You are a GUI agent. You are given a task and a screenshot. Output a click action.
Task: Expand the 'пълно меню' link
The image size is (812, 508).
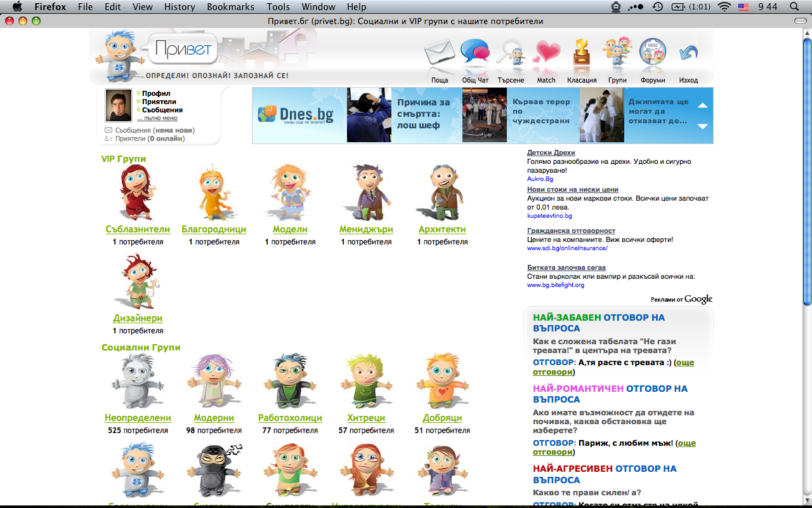click(x=157, y=117)
